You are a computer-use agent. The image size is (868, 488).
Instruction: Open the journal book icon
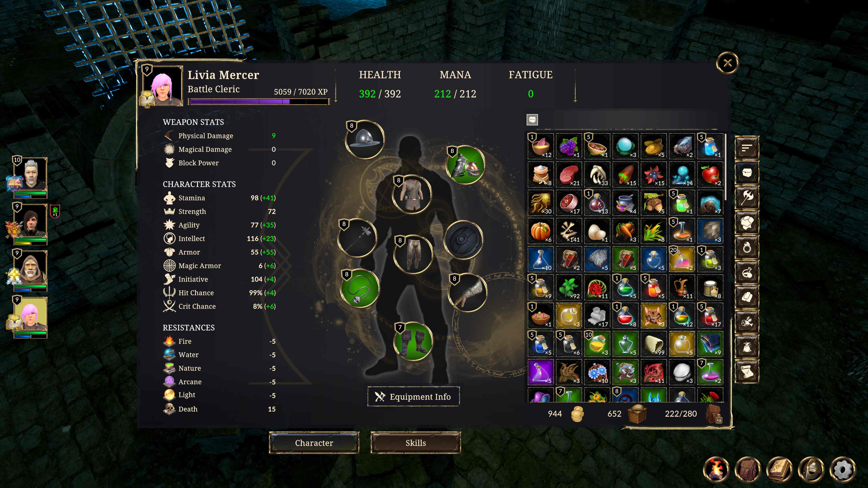tap(779, 469)
